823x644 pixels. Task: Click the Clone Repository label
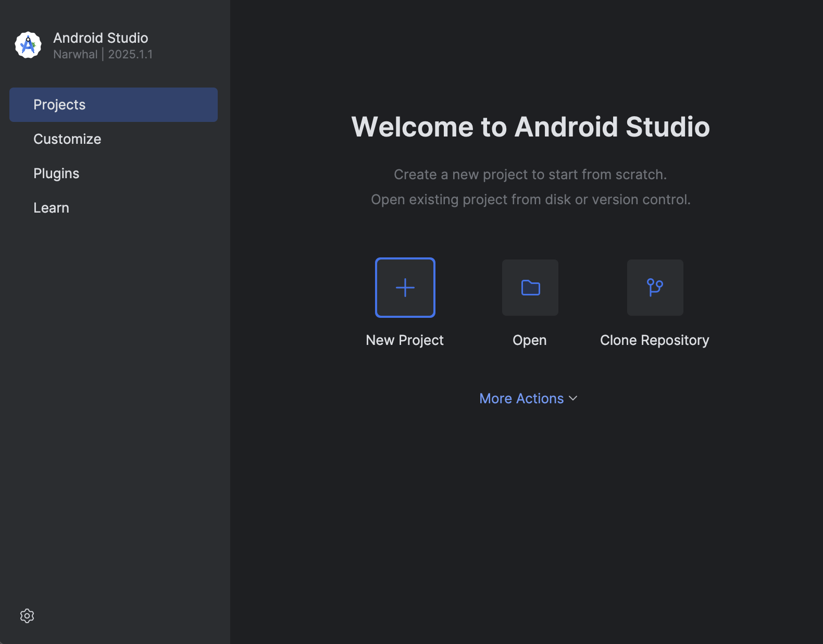click(x=655, y=340)
